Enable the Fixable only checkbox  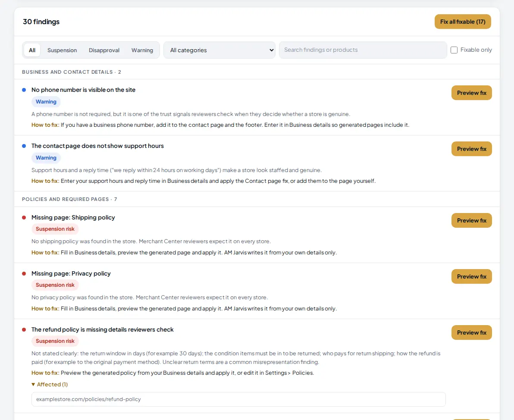[x=454, y=50]
